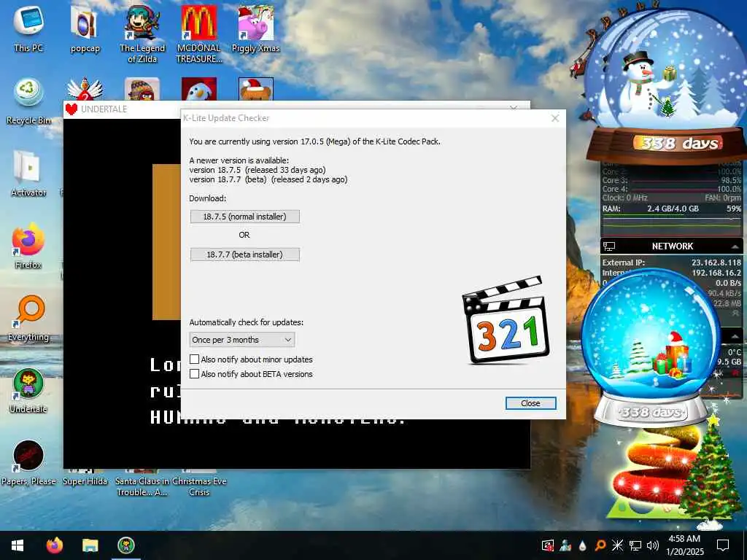The width and height of the screenshot is (747, 560).
Task: Click the Media Player Classic 321 logo
Action: 506,319
